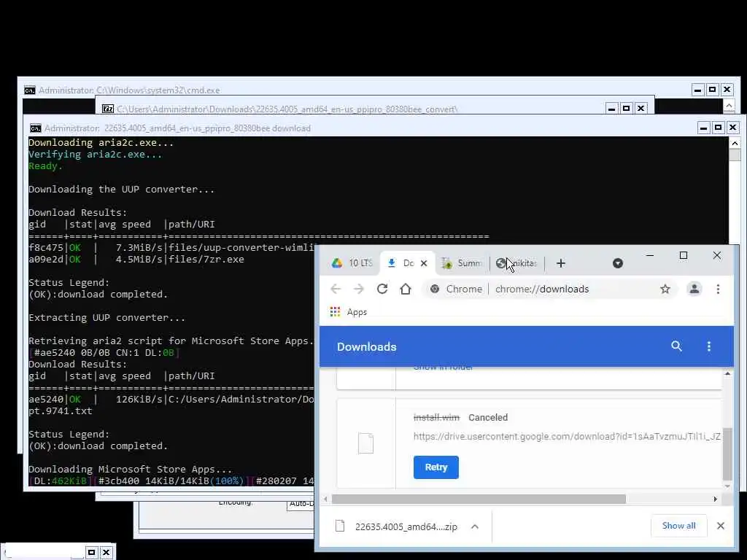Close the Downloads tab
The height and width of the screenshot is (560, 747).
[424, 263]
